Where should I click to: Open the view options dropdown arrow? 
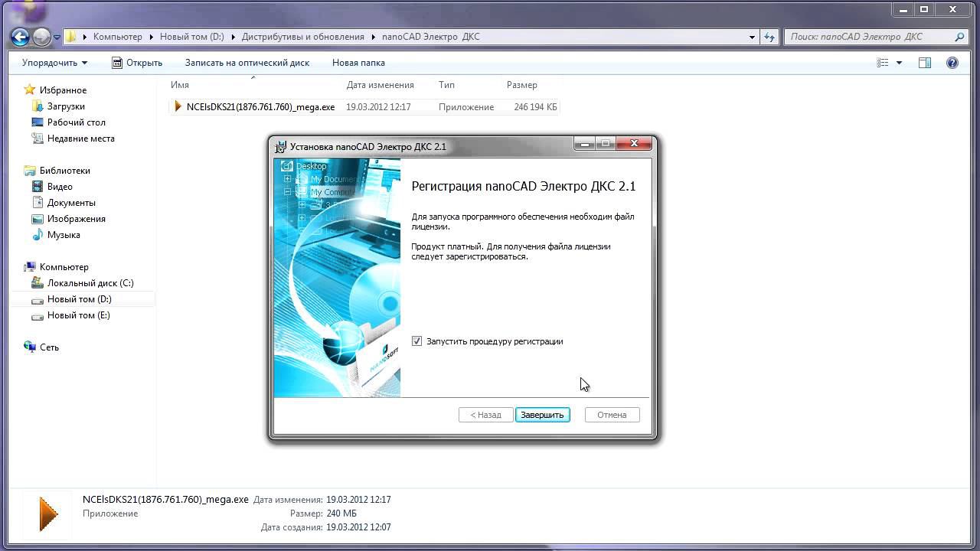click(x=899, y=63)
